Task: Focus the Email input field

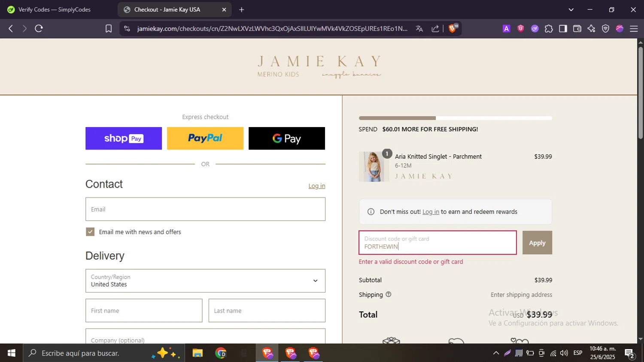Action: tap(205, 209)
